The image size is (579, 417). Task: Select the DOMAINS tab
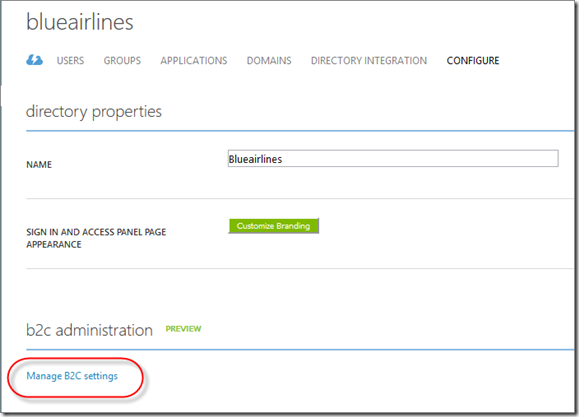269,61
